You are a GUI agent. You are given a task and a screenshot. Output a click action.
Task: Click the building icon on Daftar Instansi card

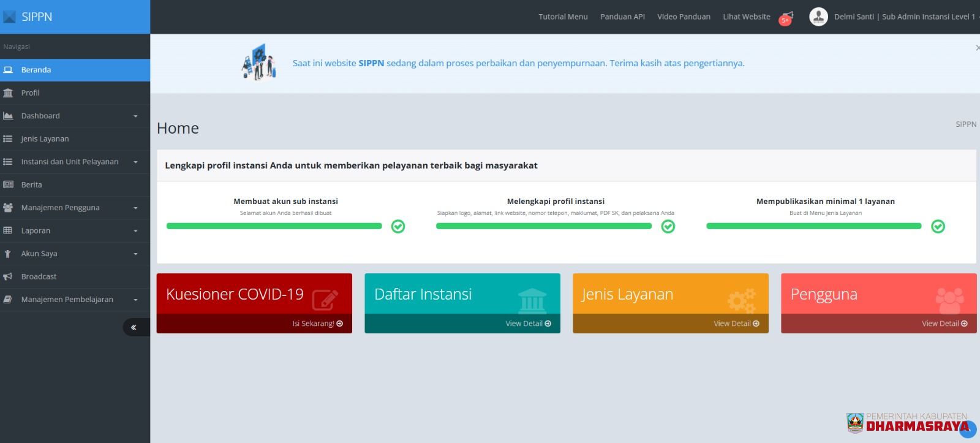[x=532, y=300]
